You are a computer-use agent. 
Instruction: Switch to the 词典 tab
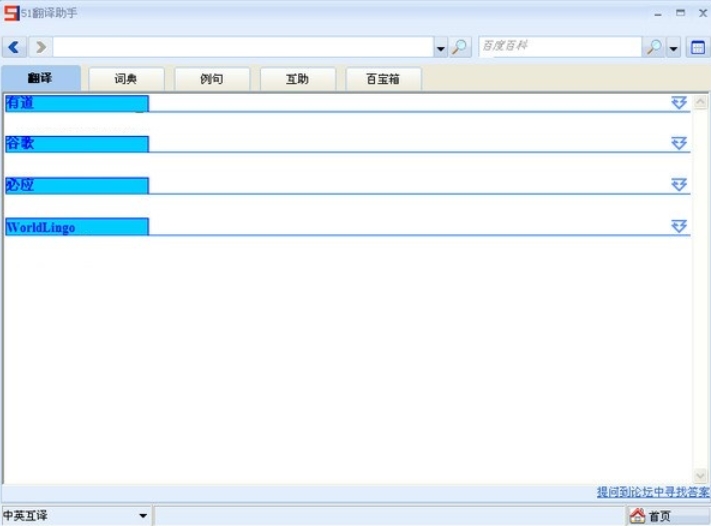[x=126, y=79]
